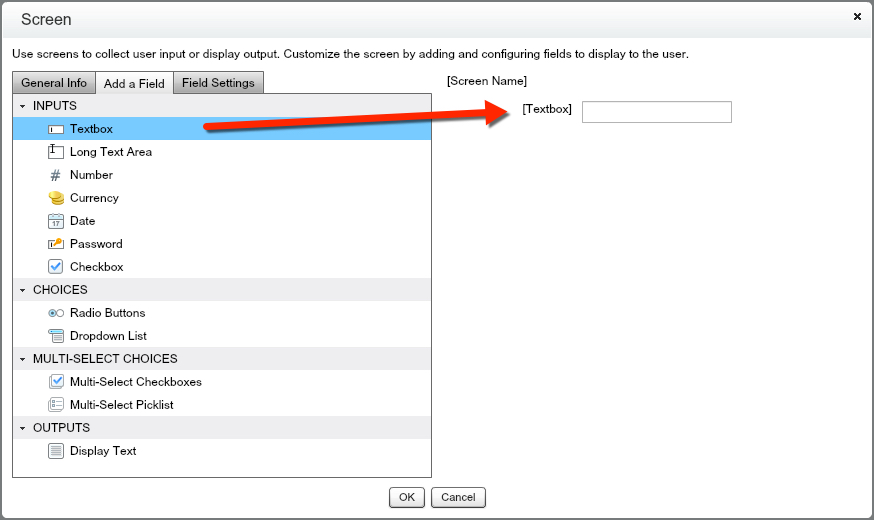Viewport: 874px width, 520px height.
Task: Pick the Currency coins icon
Action: click(x=56, y=198)
